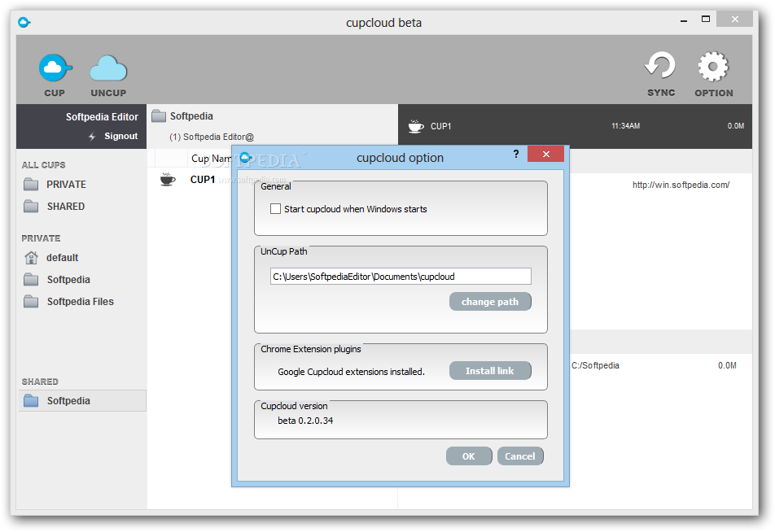This screenshot has width=775, height=532.
Task: Click the Install link button
Action: click(x=490, y=371)
